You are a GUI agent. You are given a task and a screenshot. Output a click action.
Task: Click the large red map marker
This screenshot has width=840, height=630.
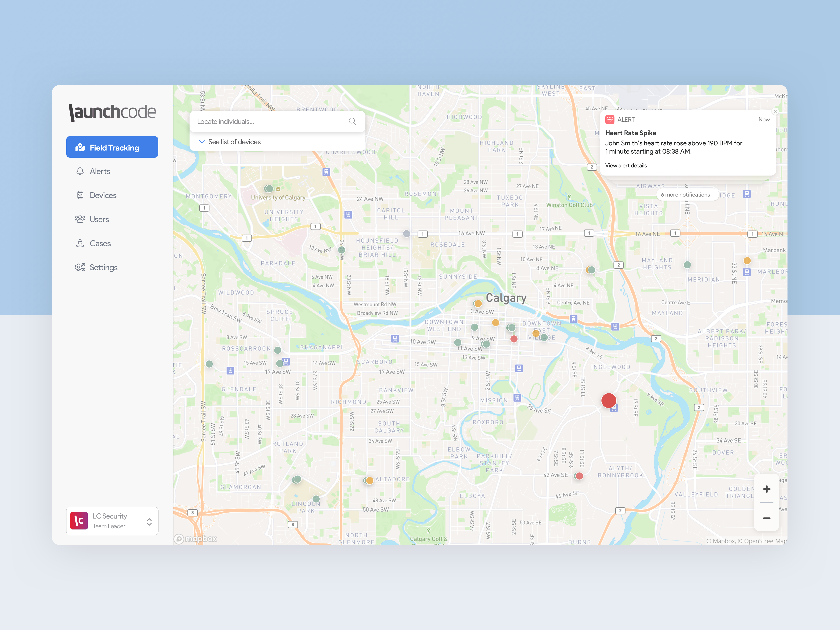(x=608, y=401)
